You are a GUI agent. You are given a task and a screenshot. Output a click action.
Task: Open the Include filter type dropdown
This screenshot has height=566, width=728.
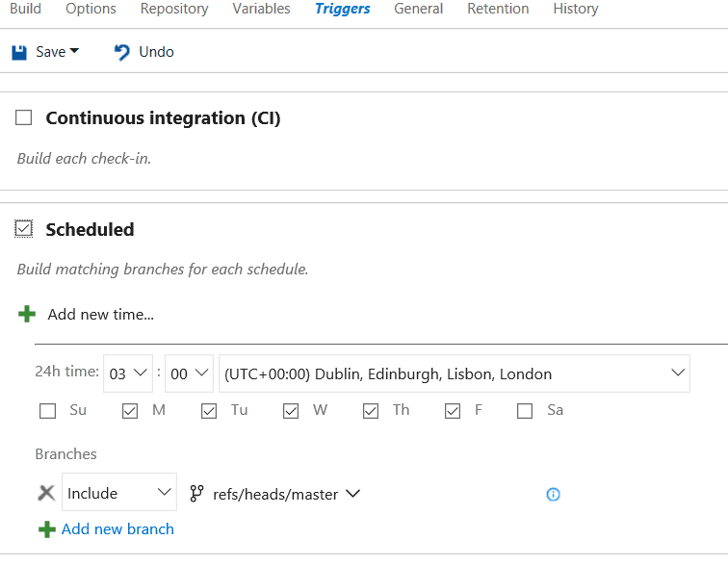[x=119, y=492]
